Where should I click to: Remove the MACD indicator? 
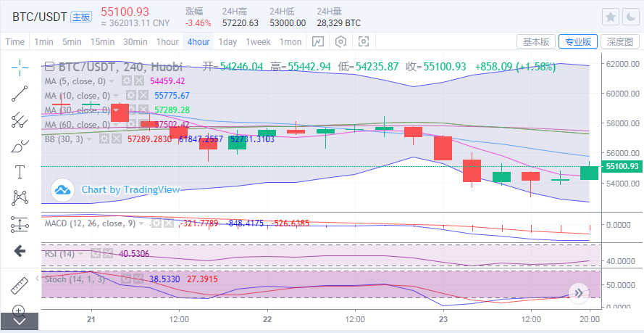point(168,223)
